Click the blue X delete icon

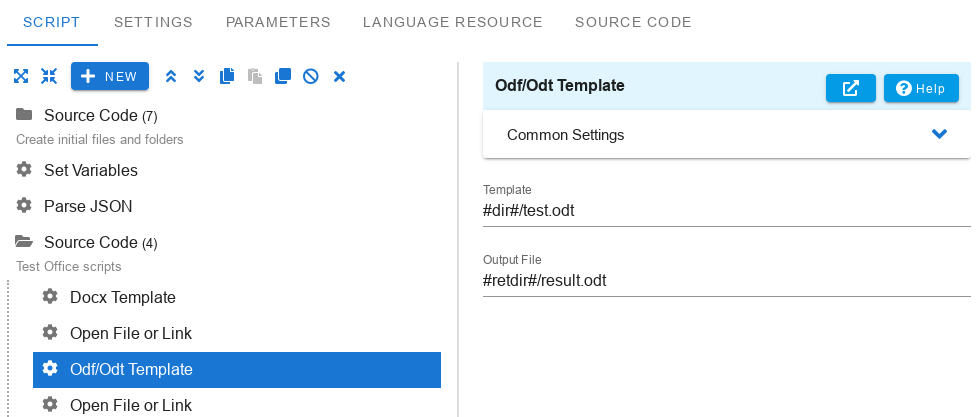[339, 76]
